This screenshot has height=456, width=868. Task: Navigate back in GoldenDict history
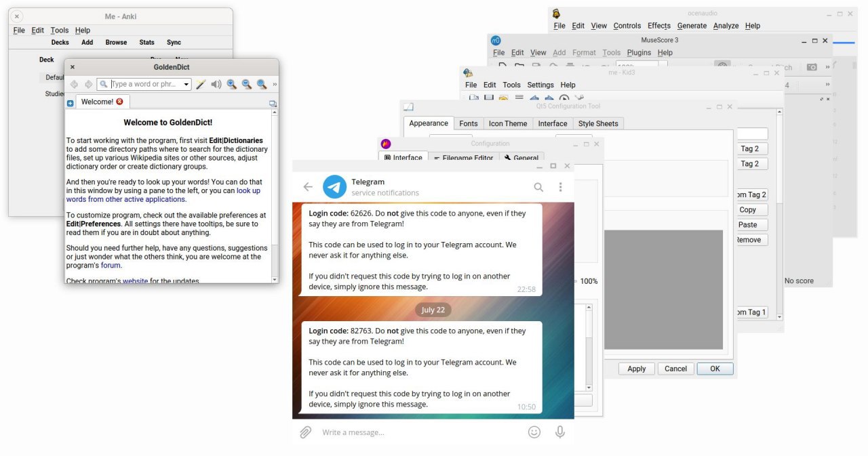(75, 84)
